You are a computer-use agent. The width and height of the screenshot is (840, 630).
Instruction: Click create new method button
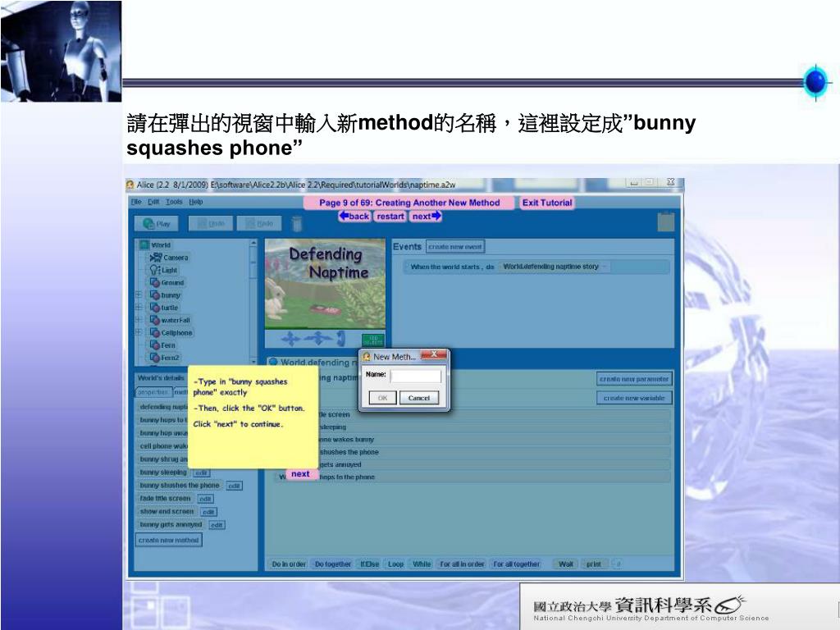point(169,540)
